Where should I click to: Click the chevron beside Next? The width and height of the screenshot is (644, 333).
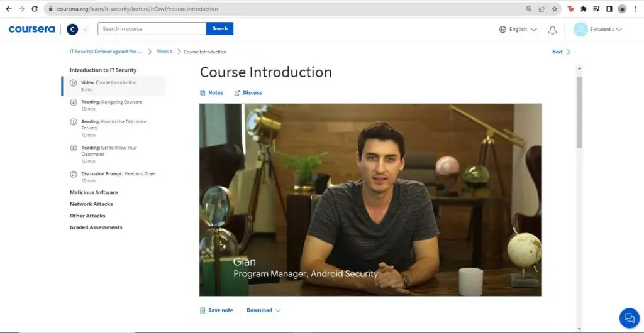569,52
